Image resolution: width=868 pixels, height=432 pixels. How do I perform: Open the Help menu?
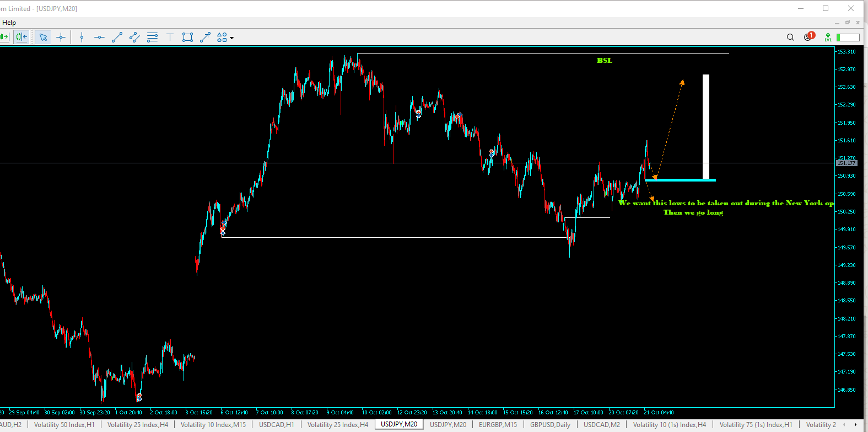(9, 23)
